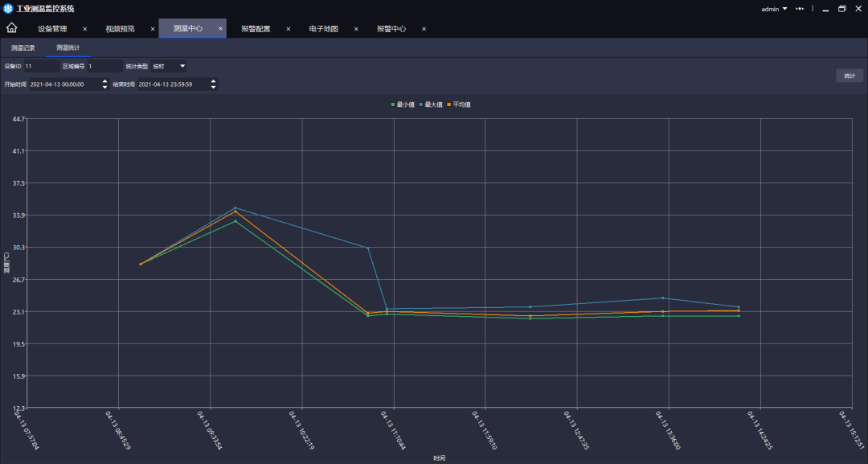Close the 视频预览 tab
The image size is (868, 464).
(x=153, y=29)
